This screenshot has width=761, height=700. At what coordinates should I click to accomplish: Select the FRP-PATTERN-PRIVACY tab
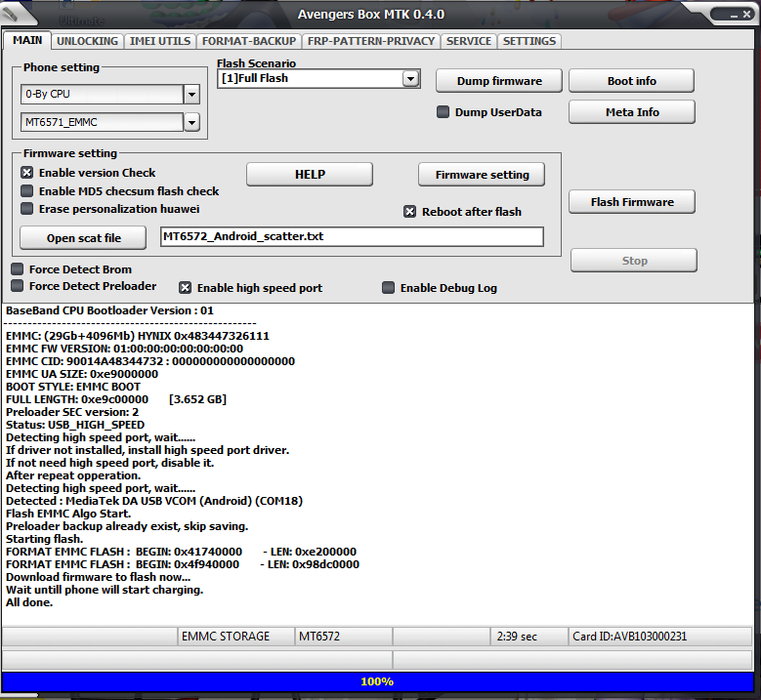tap(371, 41)
